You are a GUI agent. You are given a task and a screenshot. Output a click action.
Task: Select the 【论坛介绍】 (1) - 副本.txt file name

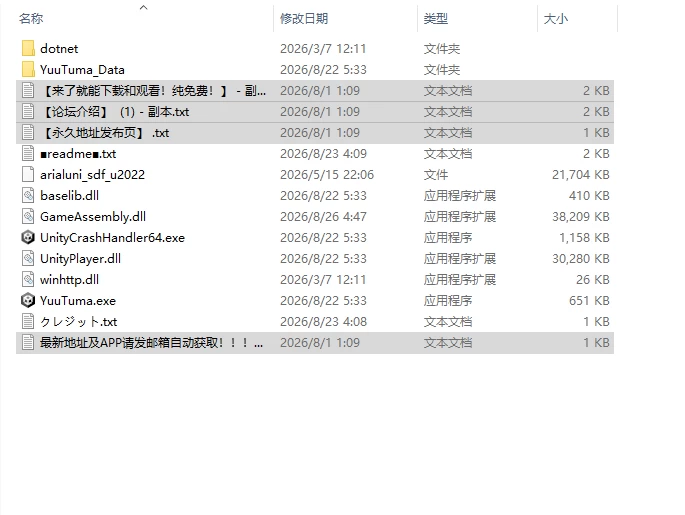pos(115,111)
